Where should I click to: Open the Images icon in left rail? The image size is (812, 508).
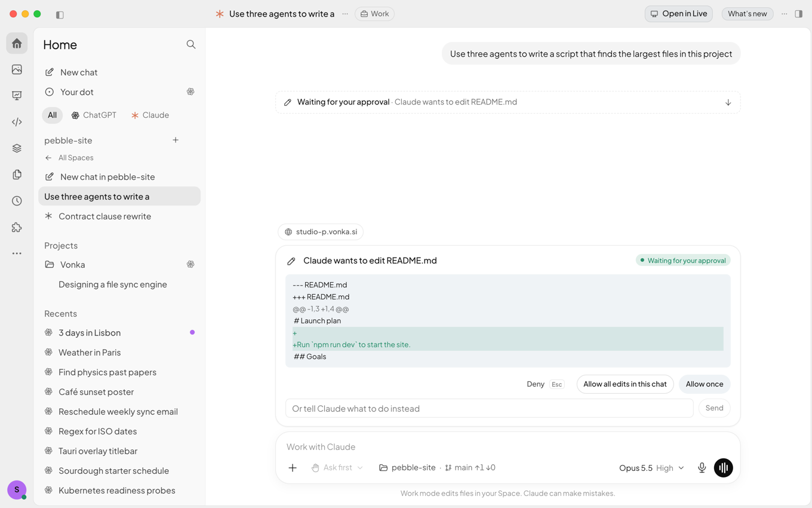(17, 69)
